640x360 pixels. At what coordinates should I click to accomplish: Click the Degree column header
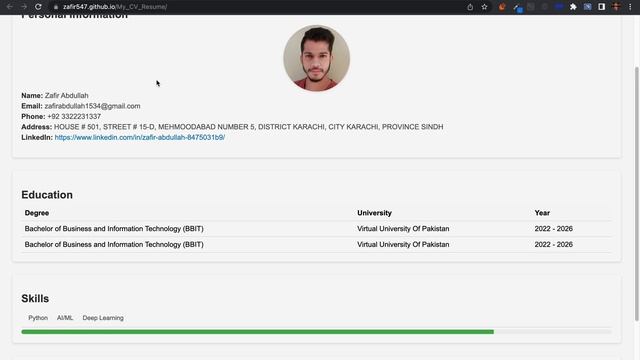click(37, 213)
